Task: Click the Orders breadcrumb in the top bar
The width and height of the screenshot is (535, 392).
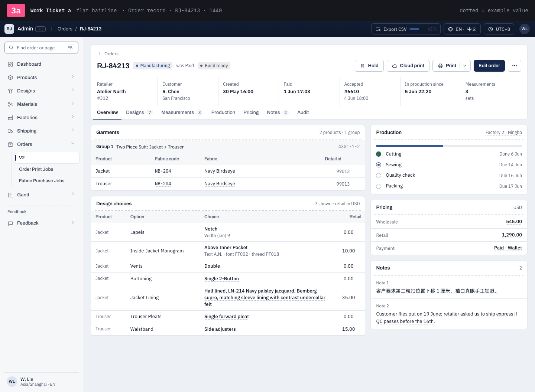Action: click(x=65, y=29)
